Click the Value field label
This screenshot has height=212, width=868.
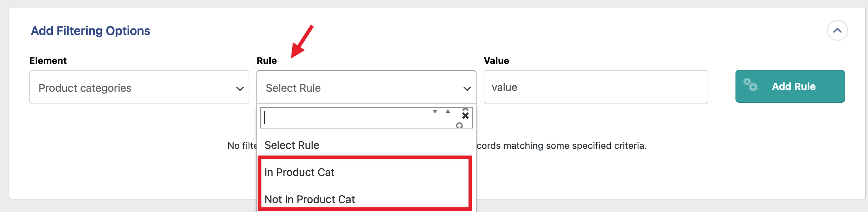click(496, 61)
